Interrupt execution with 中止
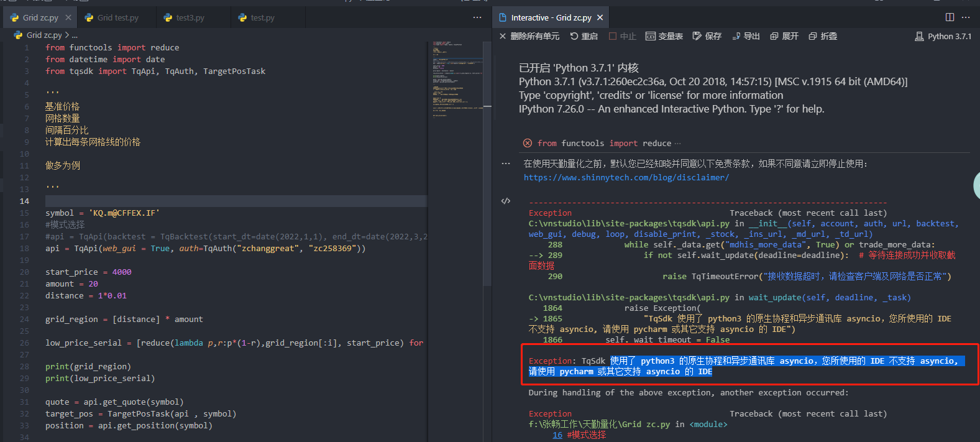 pyautogui.click(x=623, y=36)
